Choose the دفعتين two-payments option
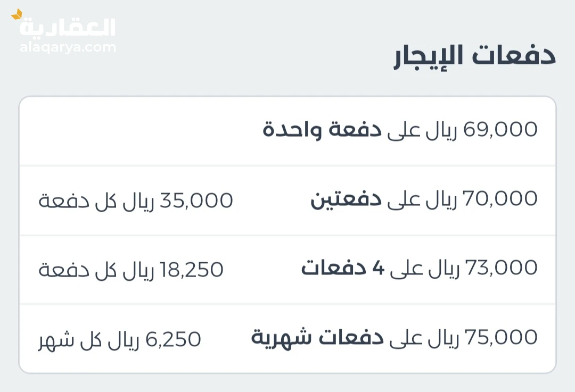Viewport: 575px width, 392px height. click(346, 199)
